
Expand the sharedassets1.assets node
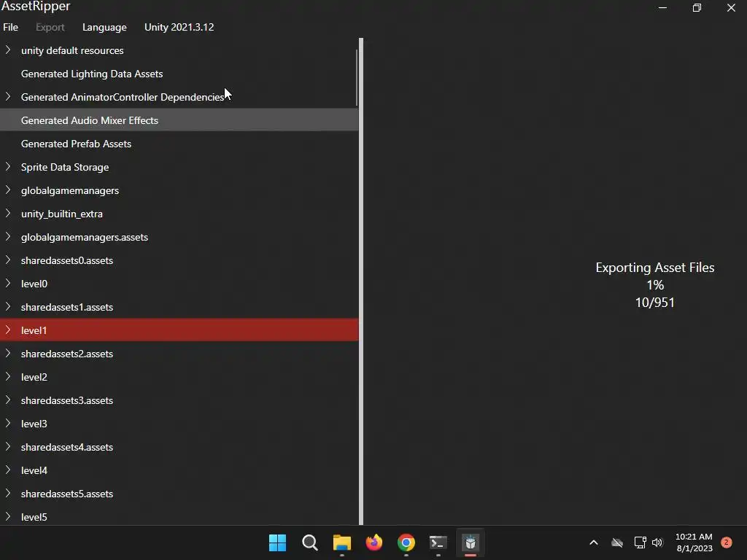point(7,306)
